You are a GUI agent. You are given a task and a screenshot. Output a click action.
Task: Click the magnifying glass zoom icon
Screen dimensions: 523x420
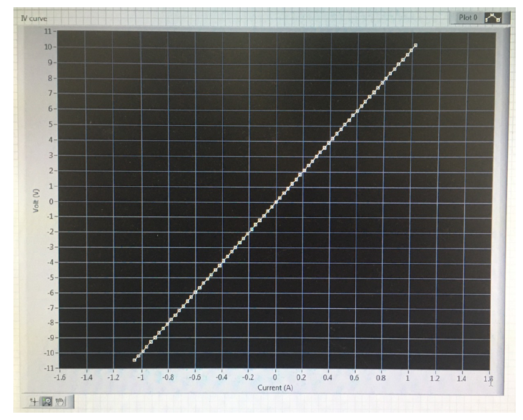click(x=46, y=403)
